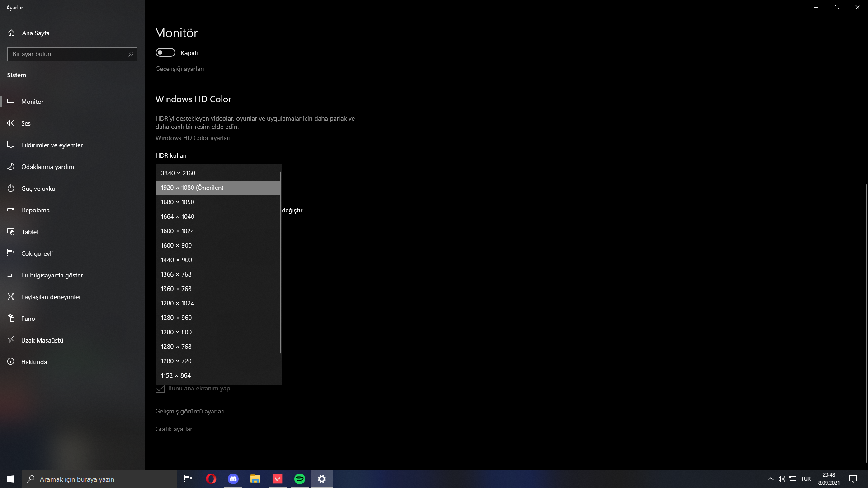Open Discord from taskbar

[233, 479]
